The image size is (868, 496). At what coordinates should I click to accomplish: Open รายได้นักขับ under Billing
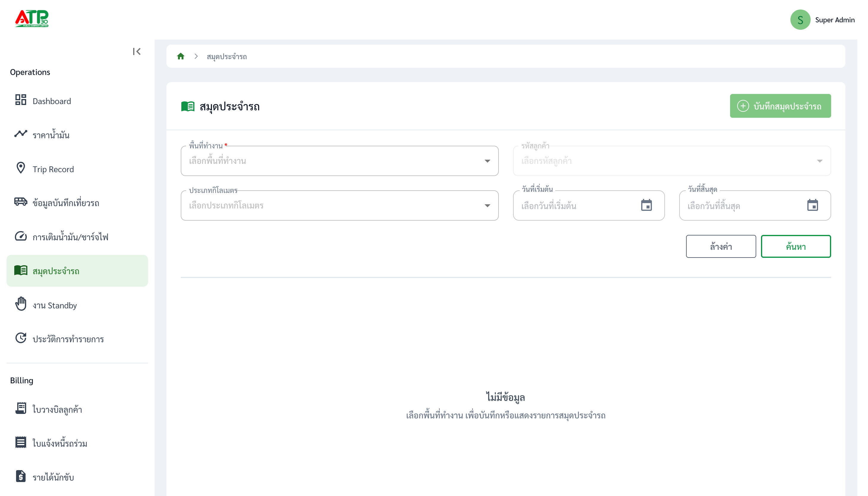(77, 478)
